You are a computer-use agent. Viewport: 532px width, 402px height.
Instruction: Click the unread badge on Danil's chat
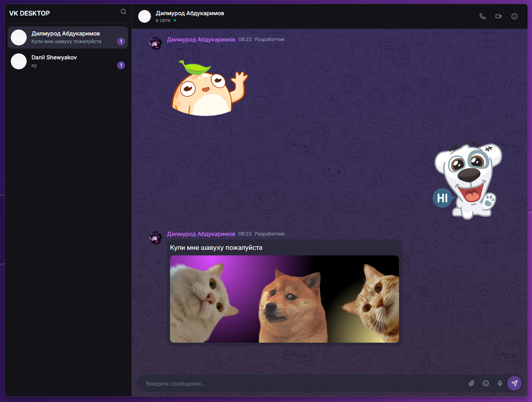(x=121, y=65)
